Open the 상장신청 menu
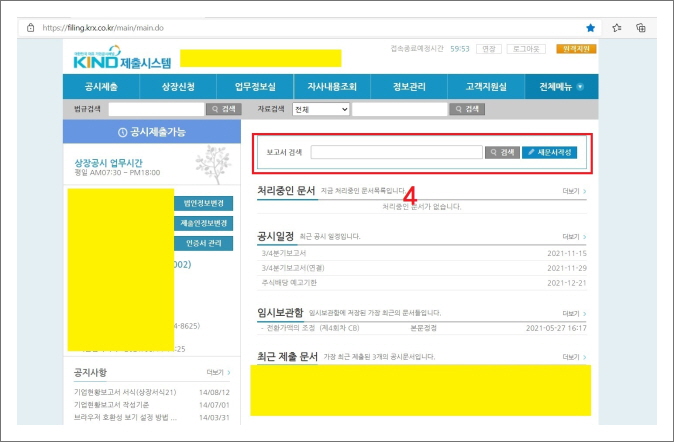This screenshot has height=442, width=674. coord(178,87)
